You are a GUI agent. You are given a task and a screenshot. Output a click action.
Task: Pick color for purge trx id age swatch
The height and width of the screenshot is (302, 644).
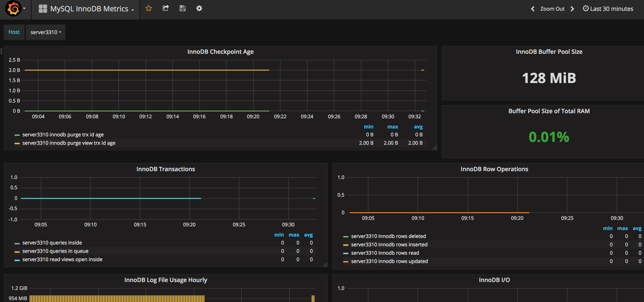(17, 135)
